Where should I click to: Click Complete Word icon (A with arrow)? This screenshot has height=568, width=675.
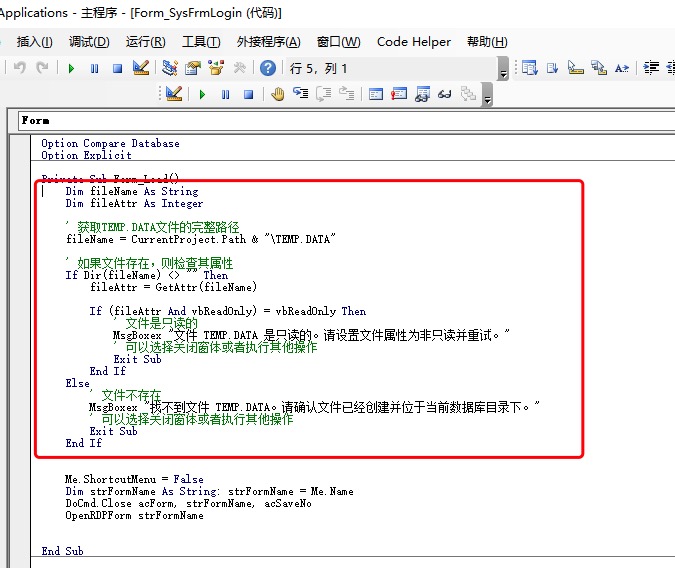(x=622, y=68)
